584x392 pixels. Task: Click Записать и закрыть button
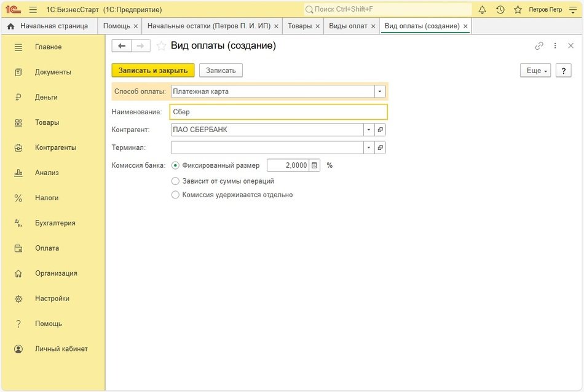coord(153,71)
